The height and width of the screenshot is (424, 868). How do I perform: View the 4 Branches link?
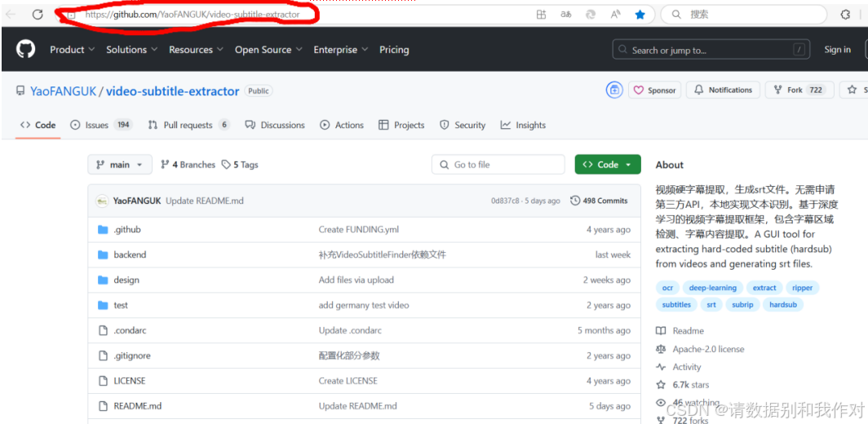188,165
